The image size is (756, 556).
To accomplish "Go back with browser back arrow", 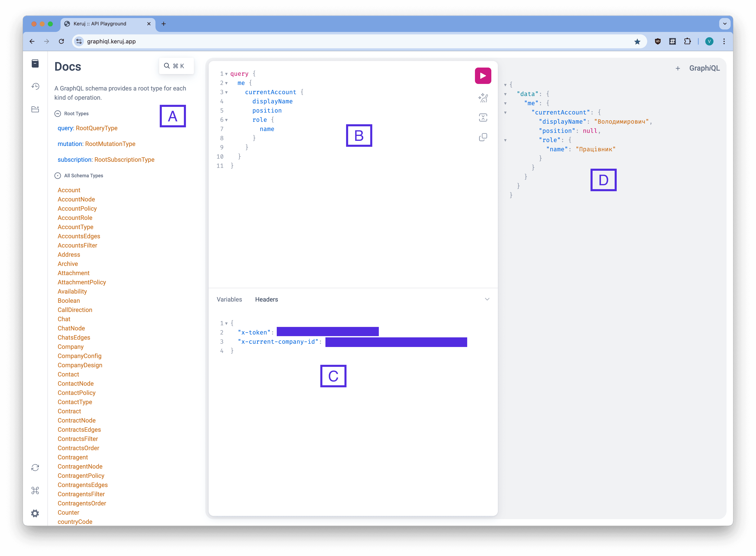I will point(32,41).
